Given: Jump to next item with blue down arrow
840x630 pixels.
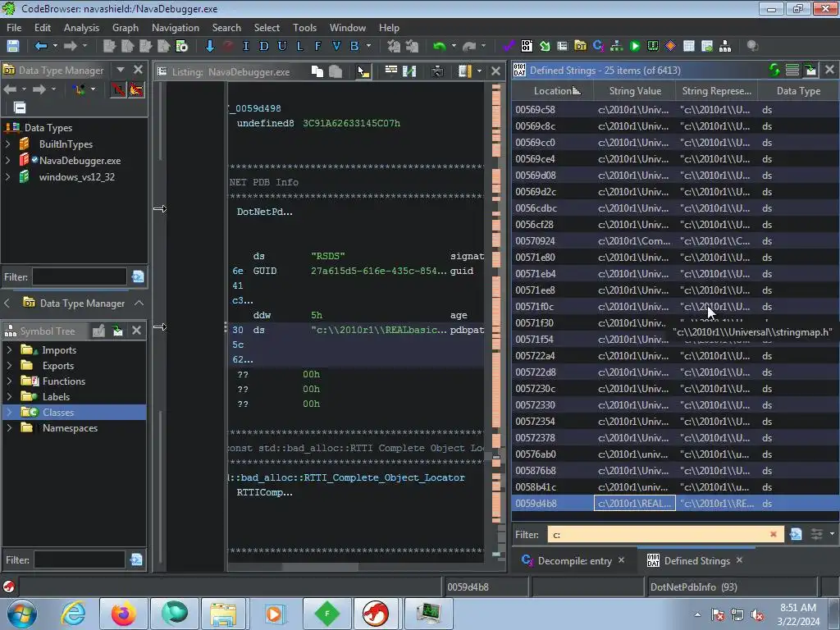Looking at the screenshot, I should 210,46.
